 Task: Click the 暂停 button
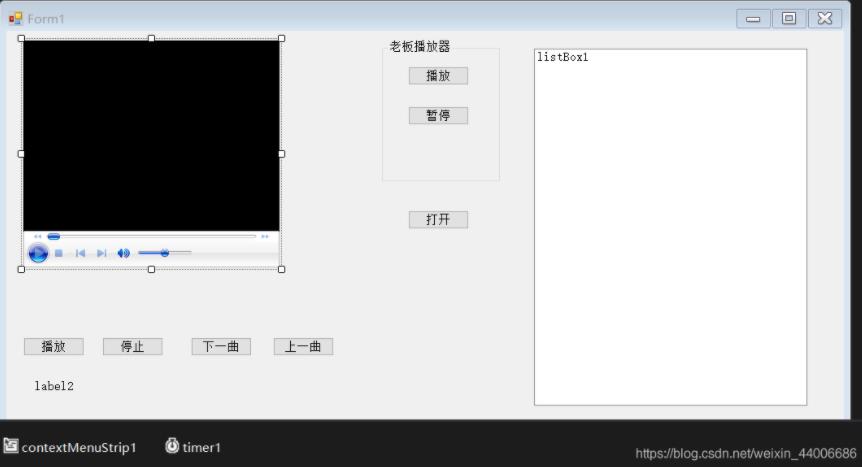438,116
